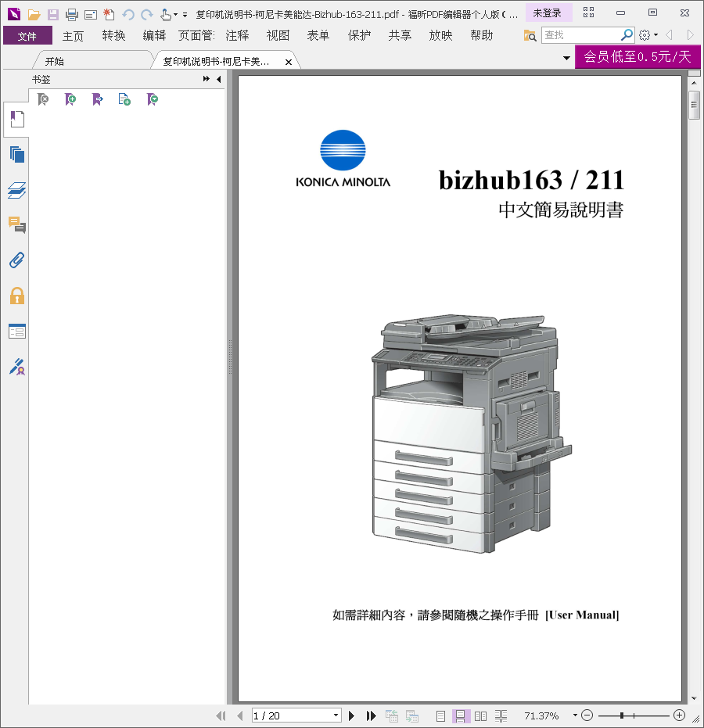The image size is (704, 728).
Task: Go to the first page
Action: pos(221,715)
